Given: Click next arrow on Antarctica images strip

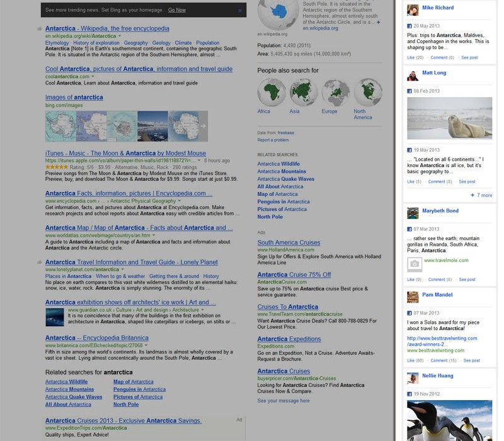Looking at the screenshot, I should pos(203,126).
